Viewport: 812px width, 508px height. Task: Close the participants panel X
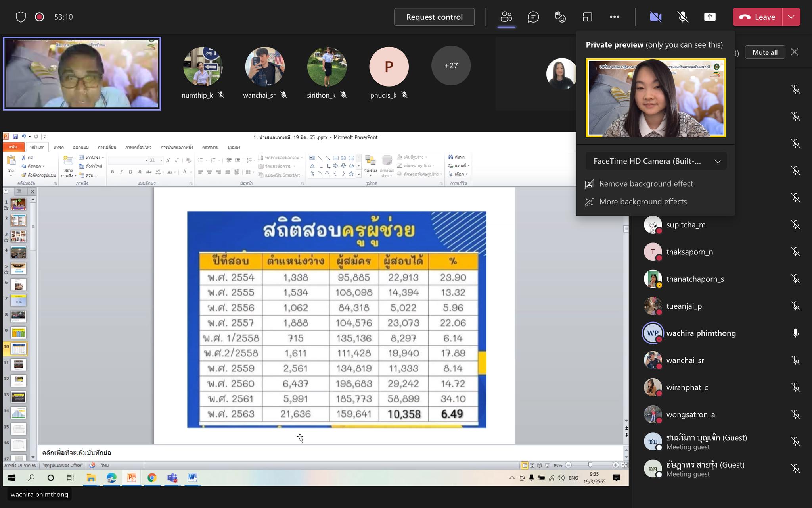794,52
